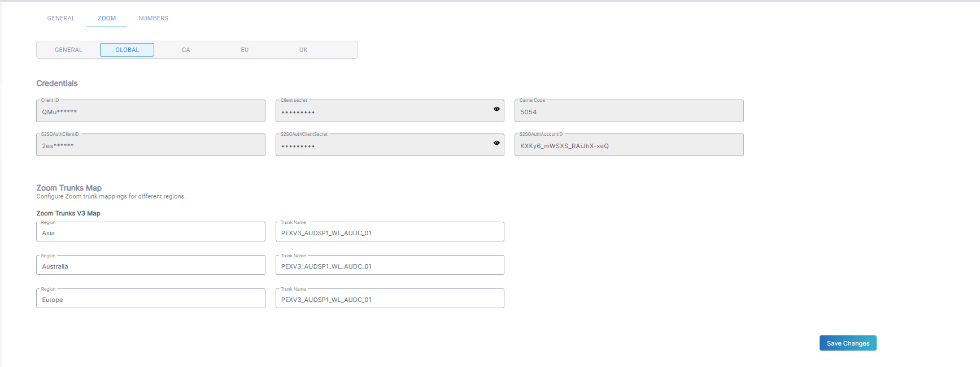Edit the Trunk Name field for Europe

(390, 299)
